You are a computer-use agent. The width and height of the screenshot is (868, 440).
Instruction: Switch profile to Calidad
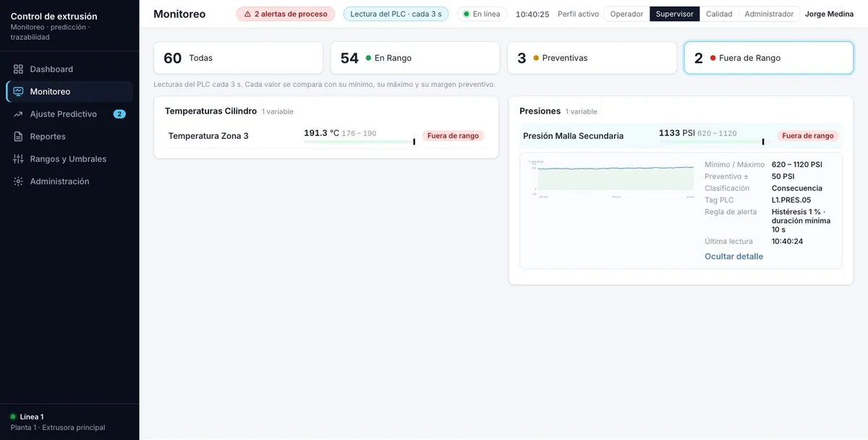[719, 14]
